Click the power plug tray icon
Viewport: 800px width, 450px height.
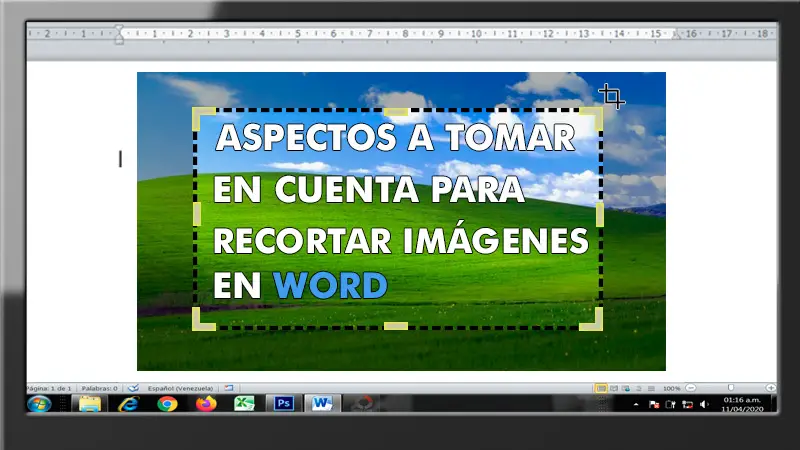pyautogui.click(x=670, y=405)
